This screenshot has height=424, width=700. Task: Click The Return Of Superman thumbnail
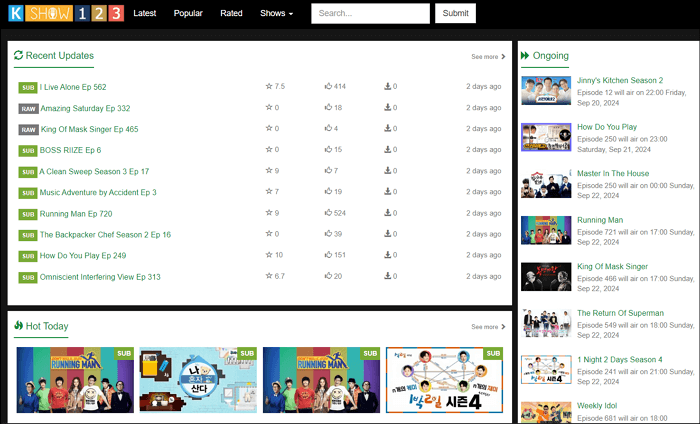point(546,323)
